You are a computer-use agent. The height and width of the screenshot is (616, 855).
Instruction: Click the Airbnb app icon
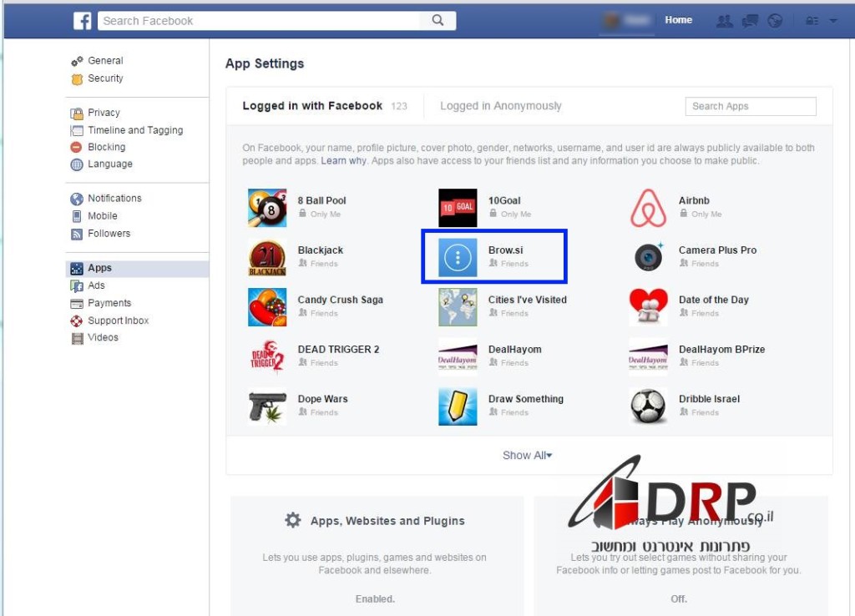tap(648, 208)
